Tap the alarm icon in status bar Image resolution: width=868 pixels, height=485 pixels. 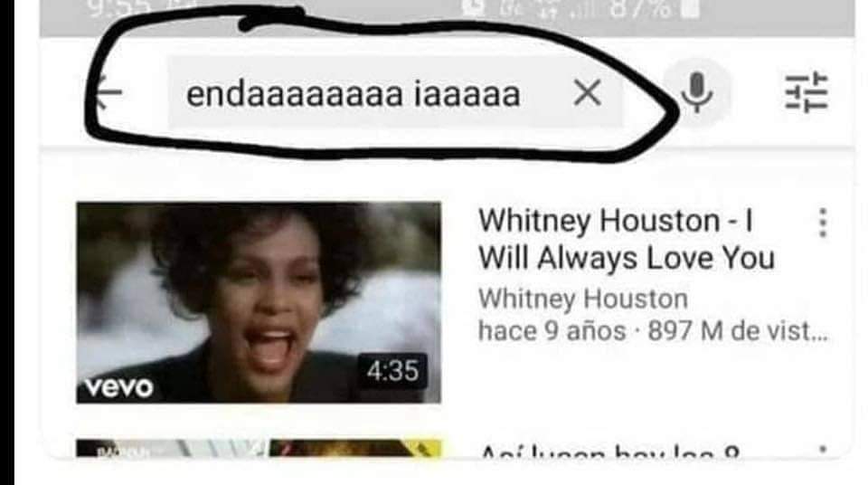pyautogui.click(x=475, y=8)
